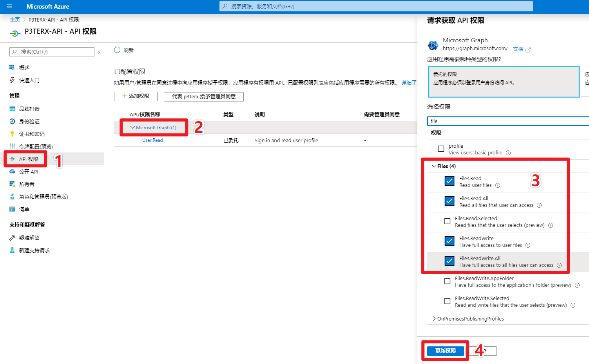Check the Files.ReadWrite.AppFolder permission box
589x364 pixels.
[x=447, y=281]
